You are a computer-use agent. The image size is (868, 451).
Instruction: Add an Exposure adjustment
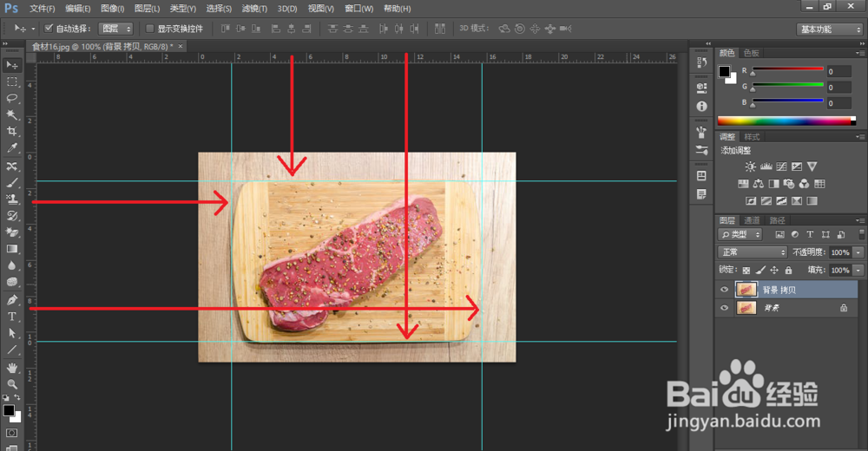[797, 167]
